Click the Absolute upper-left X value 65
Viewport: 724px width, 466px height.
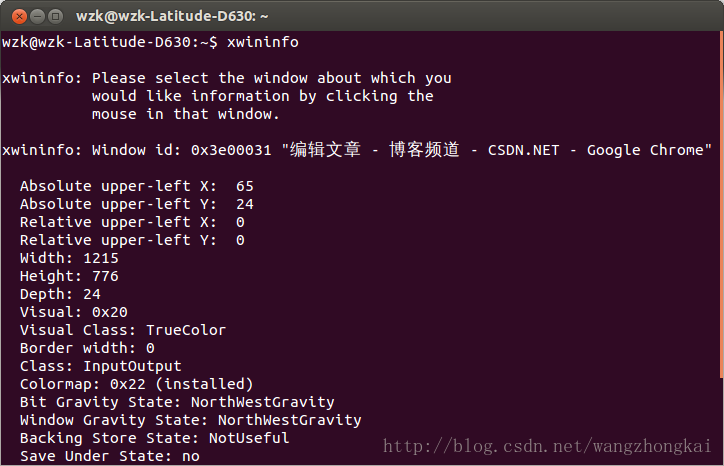245,186
